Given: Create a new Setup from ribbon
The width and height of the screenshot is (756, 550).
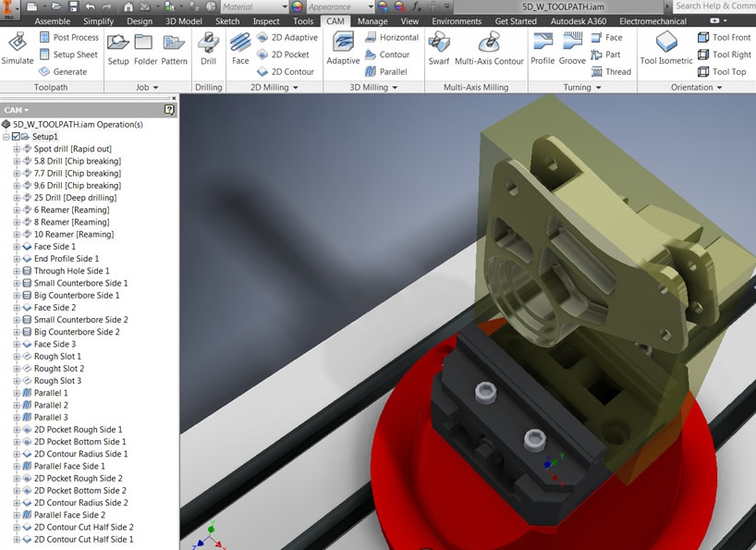Looking at the screenshot, I should click(x=118, y=48).
